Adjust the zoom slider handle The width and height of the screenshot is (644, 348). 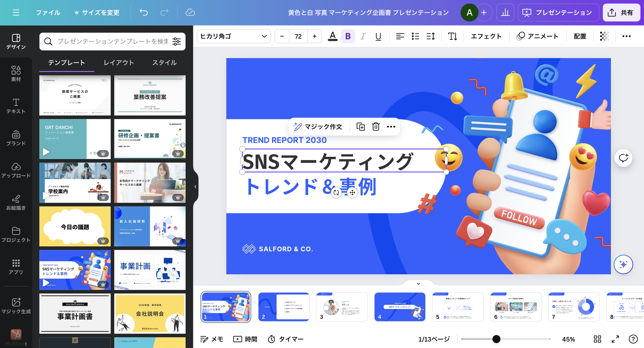496,339
